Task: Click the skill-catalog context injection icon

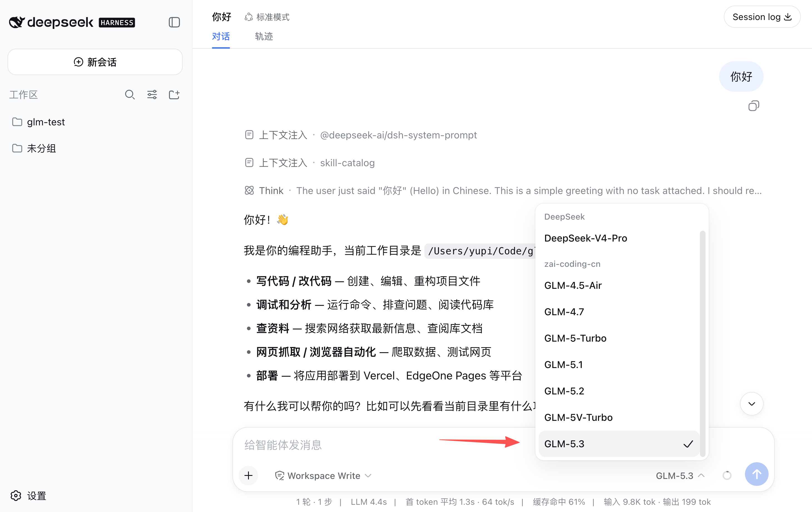Action: [x=249, y=163]
